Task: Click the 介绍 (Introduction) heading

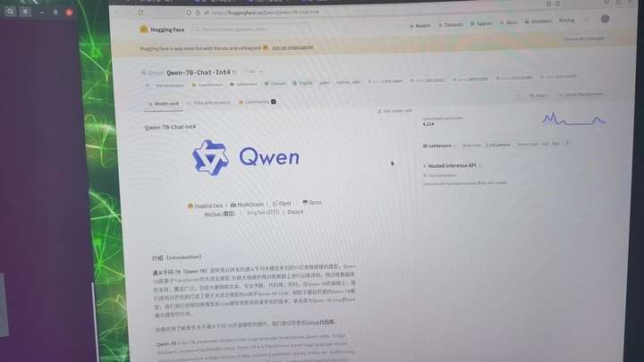Action: (x=176, y=257)
